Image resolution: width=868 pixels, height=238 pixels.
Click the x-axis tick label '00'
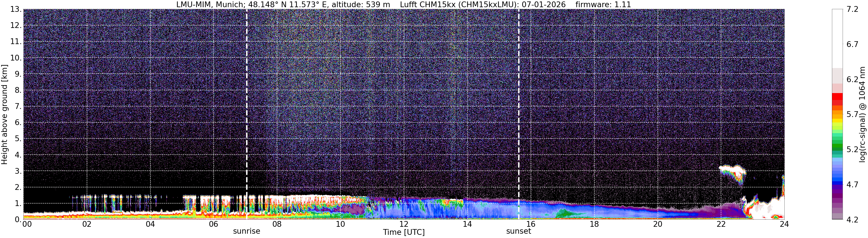tap(27, 224)
